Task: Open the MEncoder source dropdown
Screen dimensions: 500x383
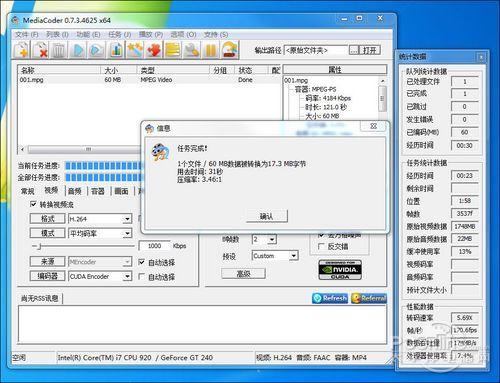Action: (127, 262)
